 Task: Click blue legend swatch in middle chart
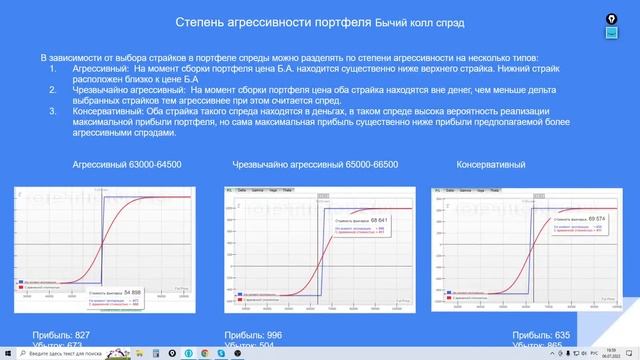coord(240,294)
